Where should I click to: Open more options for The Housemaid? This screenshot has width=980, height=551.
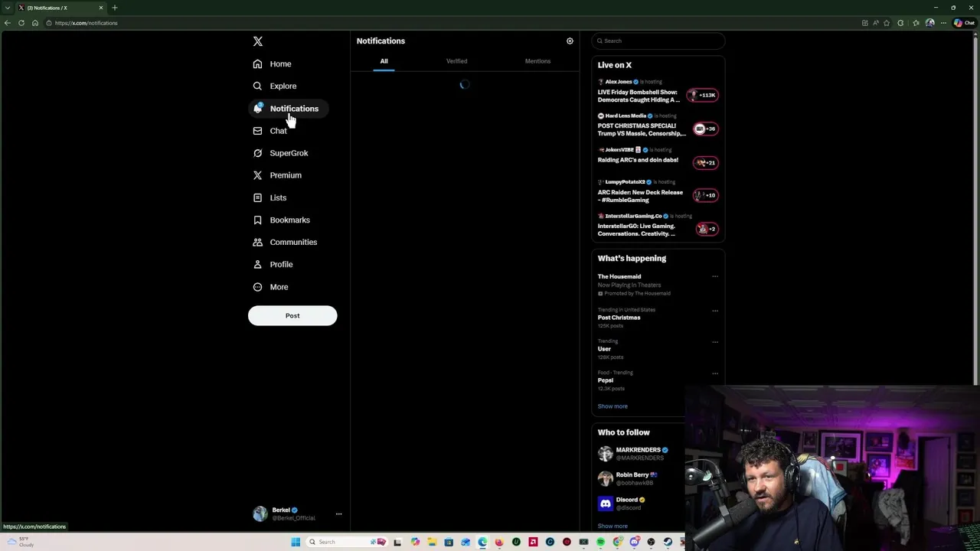pos(715,276)
